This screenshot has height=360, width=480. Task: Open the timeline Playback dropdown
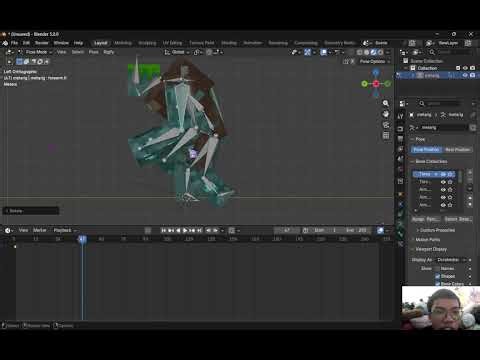click(x=65, y=230)
